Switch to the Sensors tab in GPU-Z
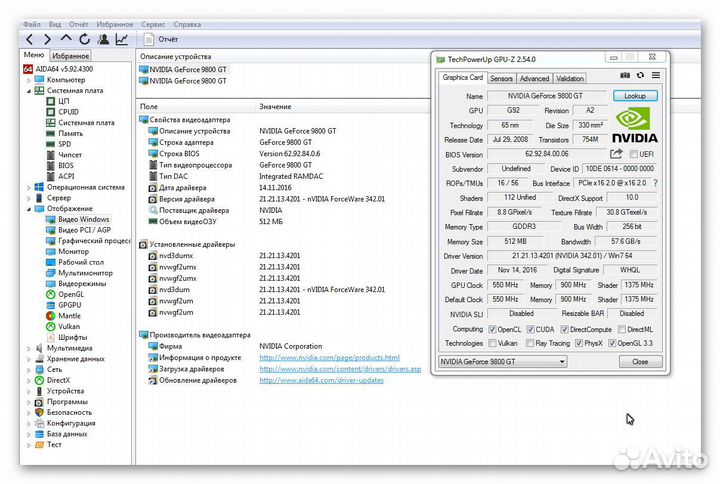 click(501, 78)
